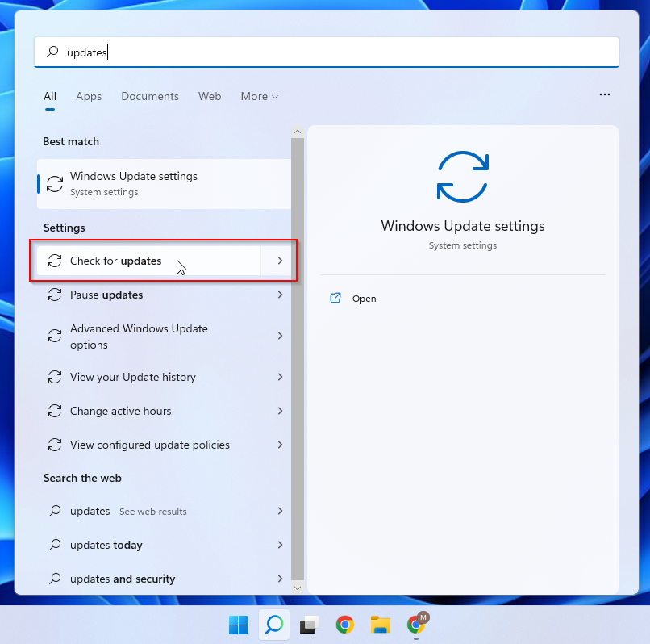Open the More filter dropdown

(x=259, y=96)
